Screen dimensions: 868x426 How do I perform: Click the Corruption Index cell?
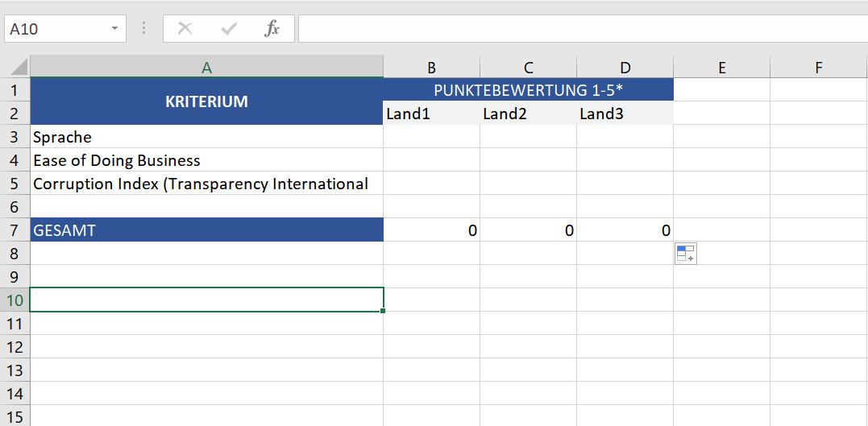206,184
